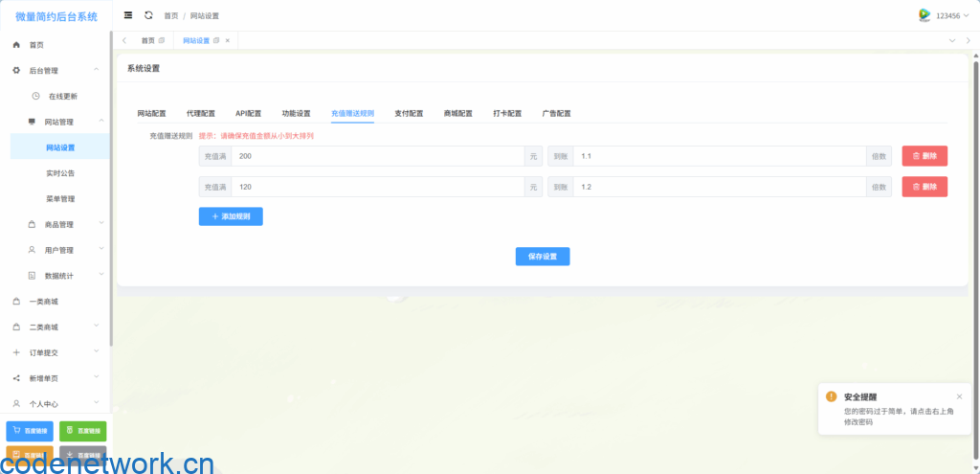Click the 添加规则 add rule button

[x=231, y=216]
